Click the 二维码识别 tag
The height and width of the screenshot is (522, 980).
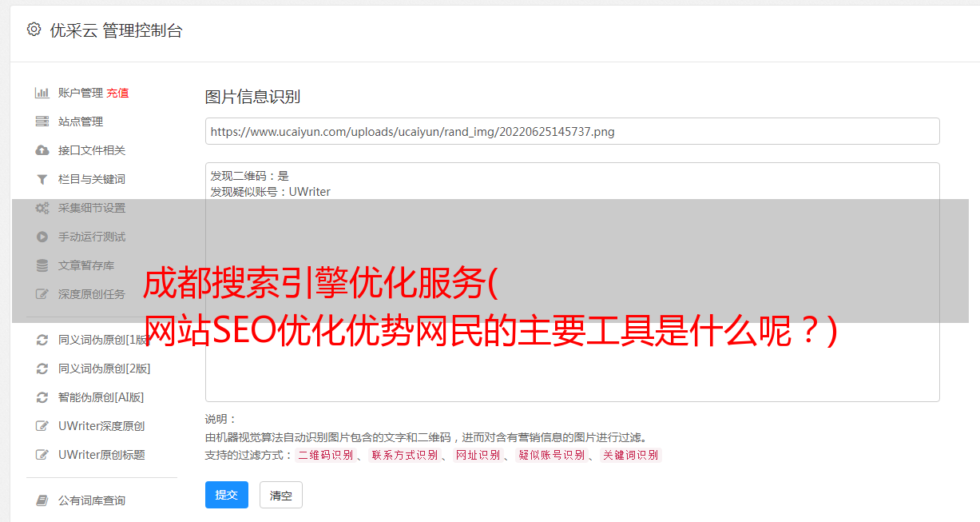click(325, 455)
